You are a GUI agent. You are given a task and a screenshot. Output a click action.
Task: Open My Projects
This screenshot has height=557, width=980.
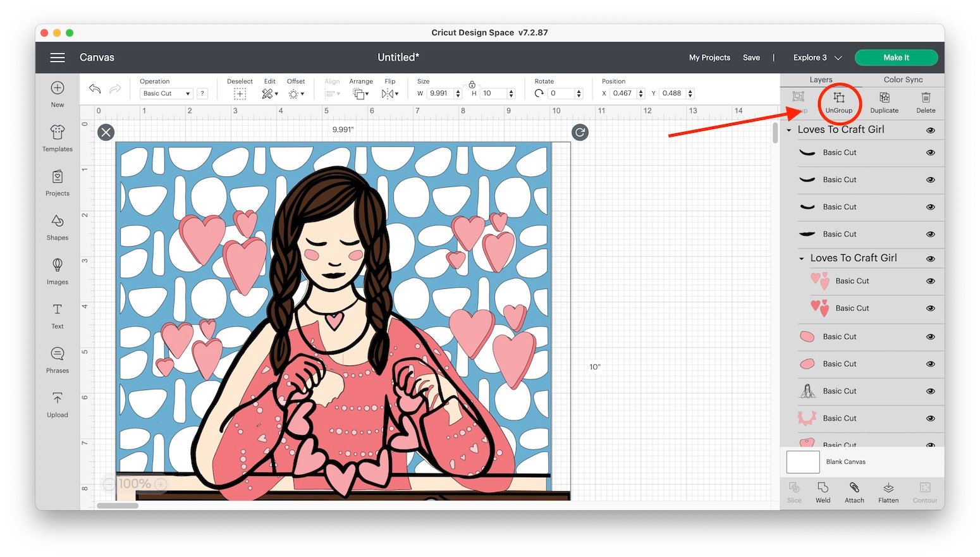(x=709, y=58)
